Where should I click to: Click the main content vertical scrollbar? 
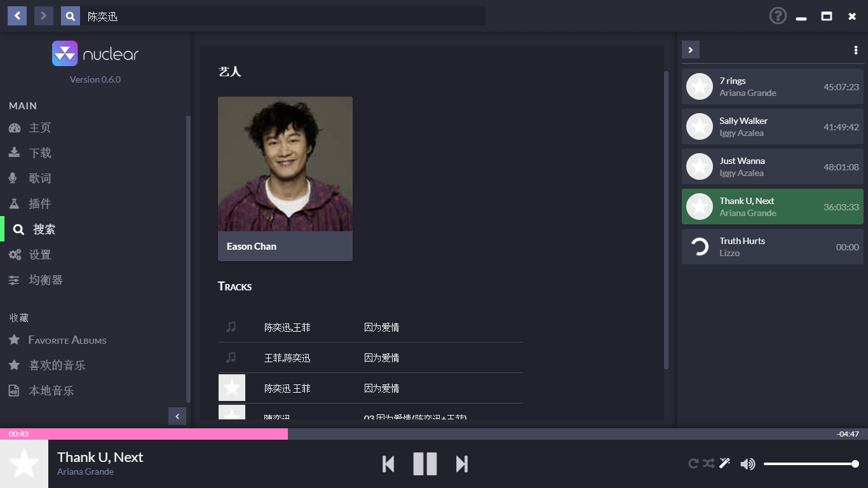tap(666, 220)
